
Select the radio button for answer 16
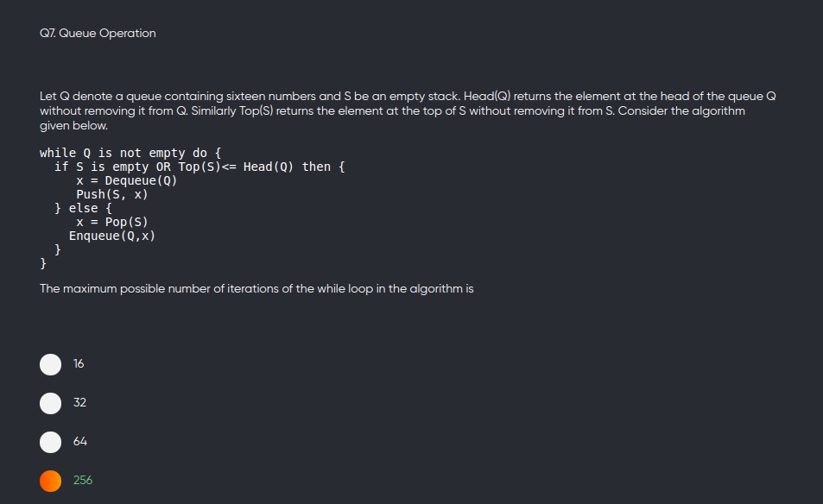pos(50,364)
